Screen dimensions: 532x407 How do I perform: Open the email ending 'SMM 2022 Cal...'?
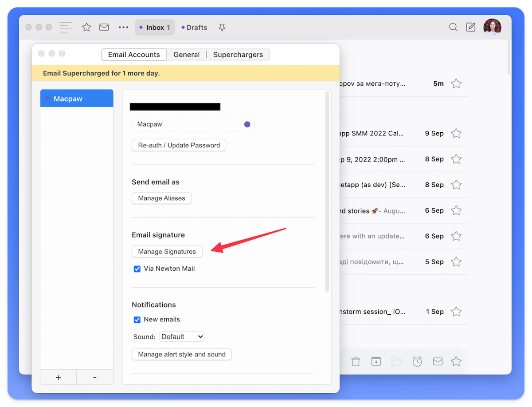[x=403, y=133]
